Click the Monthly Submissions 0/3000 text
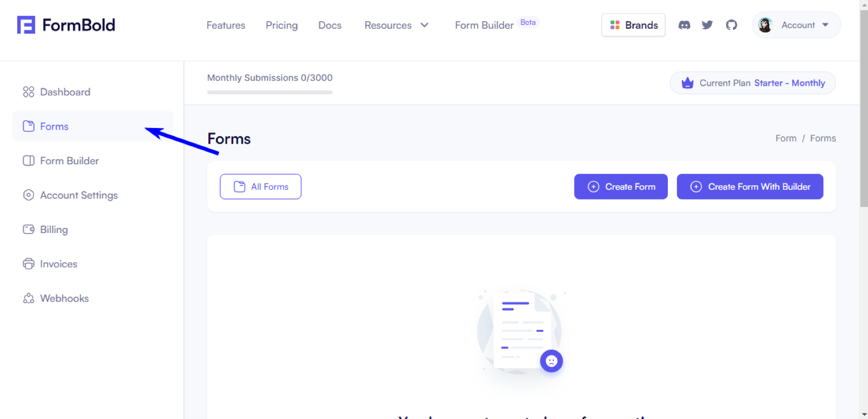The width and height of the screenshot is (868, 419). (270, 78)
